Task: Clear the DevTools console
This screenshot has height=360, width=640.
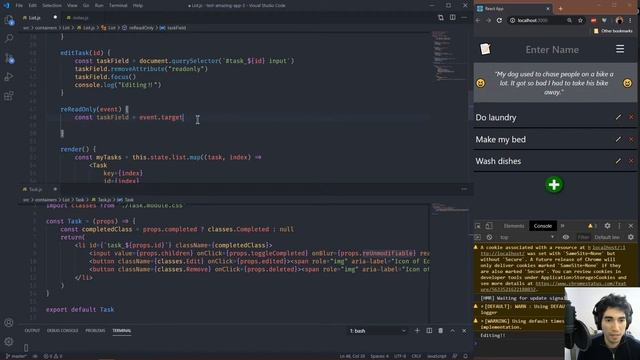Action: pyautogui.click(x=489, y=237)
